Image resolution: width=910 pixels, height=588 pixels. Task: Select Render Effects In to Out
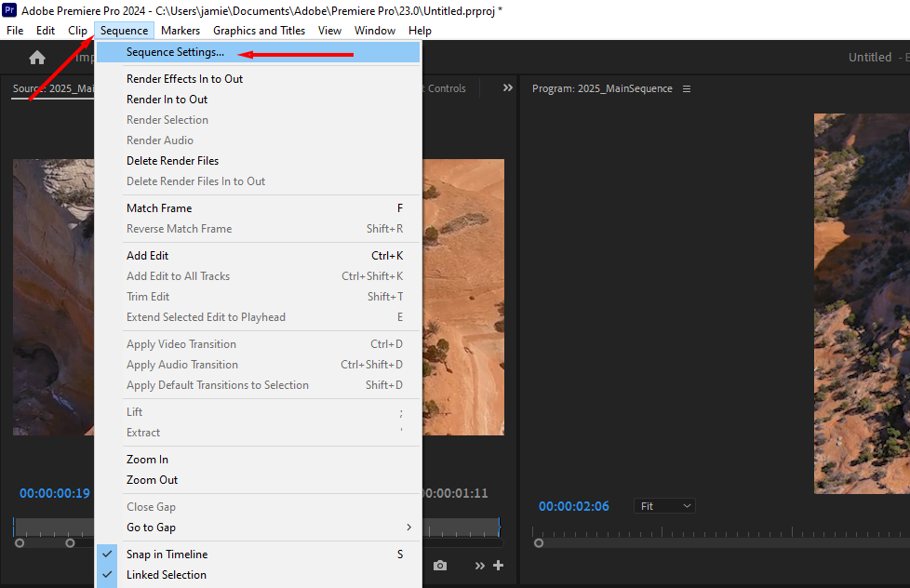[259, 79]
